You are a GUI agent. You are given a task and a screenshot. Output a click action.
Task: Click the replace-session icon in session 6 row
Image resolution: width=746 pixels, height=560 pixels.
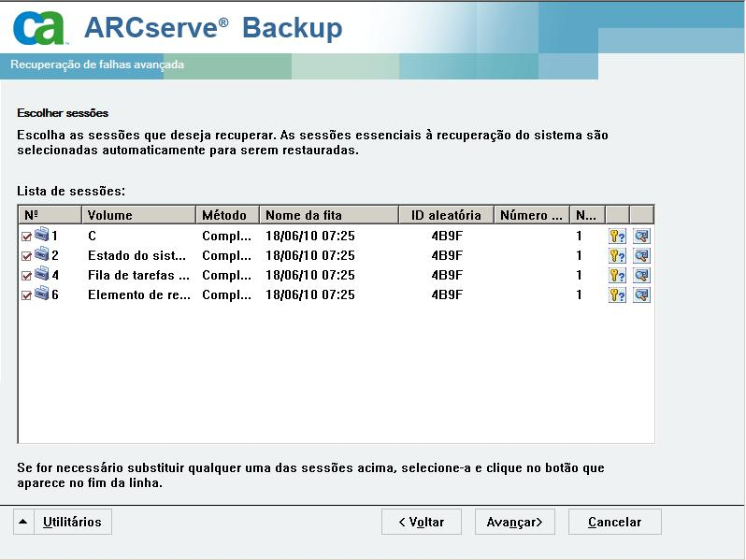click(x=641, y=294)
